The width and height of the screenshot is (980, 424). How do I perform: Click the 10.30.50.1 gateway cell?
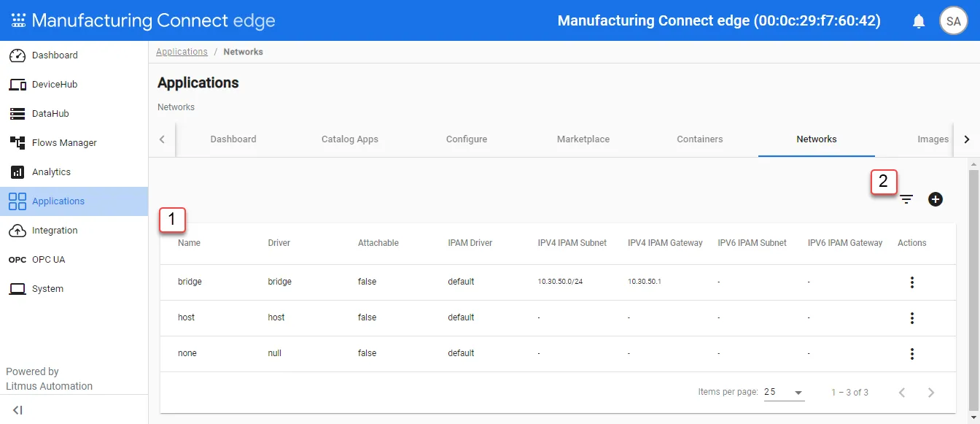[645, 282]
